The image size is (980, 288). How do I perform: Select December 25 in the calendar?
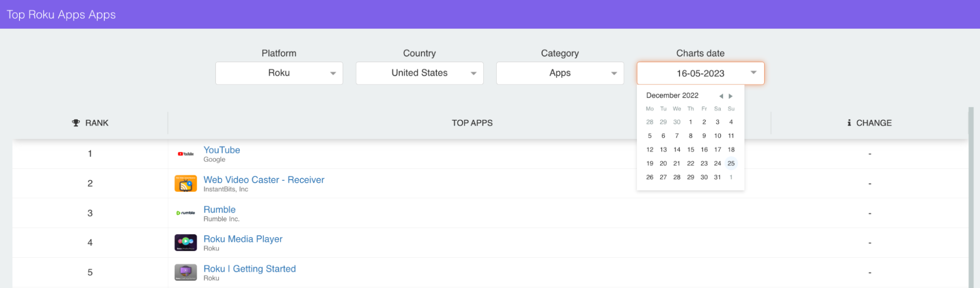(730, 163)
